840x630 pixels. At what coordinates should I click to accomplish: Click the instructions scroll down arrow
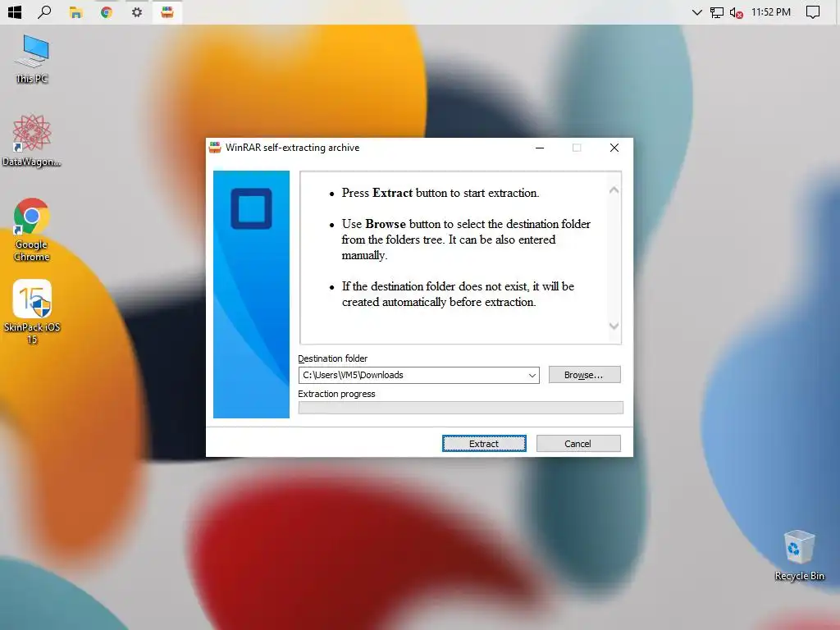coord(614,326)
